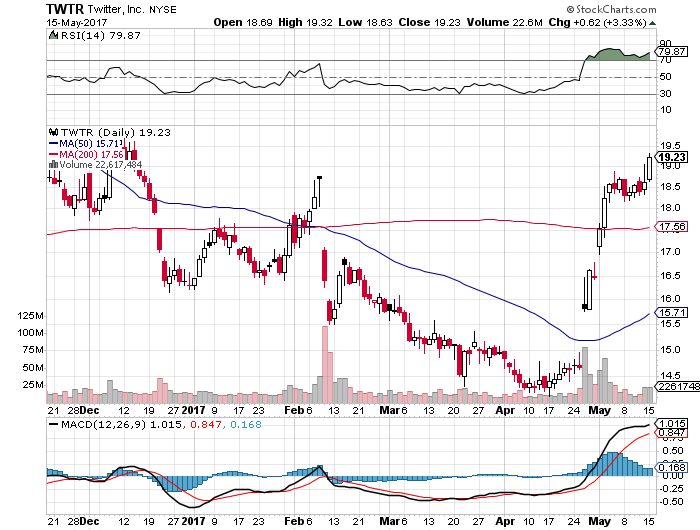Click the blue MA(50) legend line marker
The image size is (700, 530).
pos(53,143)
